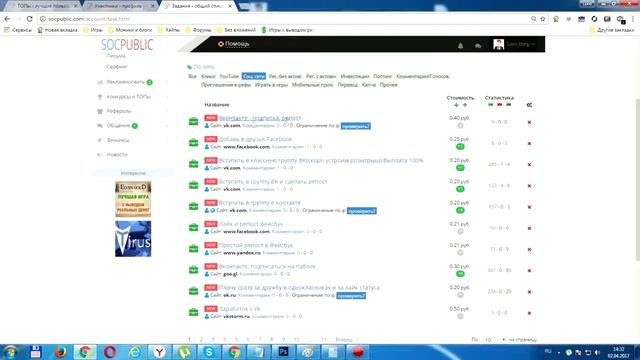Click the Virus game banner thumbnail

133,239
